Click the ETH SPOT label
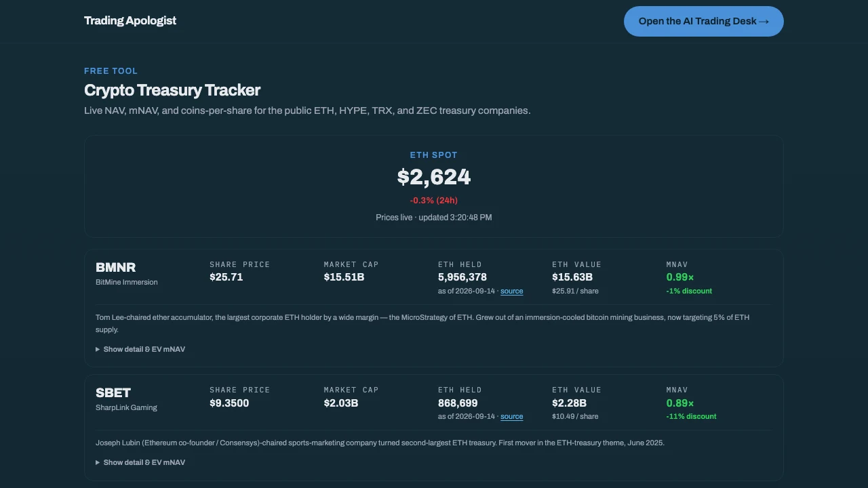Viewport: 868px width, 488px height. click(x=434, y=155)
